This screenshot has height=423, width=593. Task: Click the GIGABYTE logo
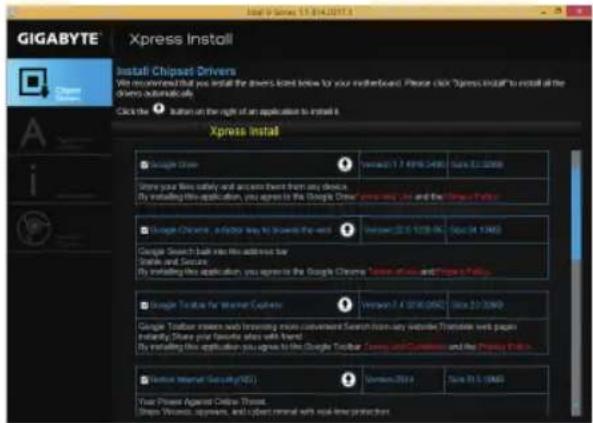coord(59,39)
